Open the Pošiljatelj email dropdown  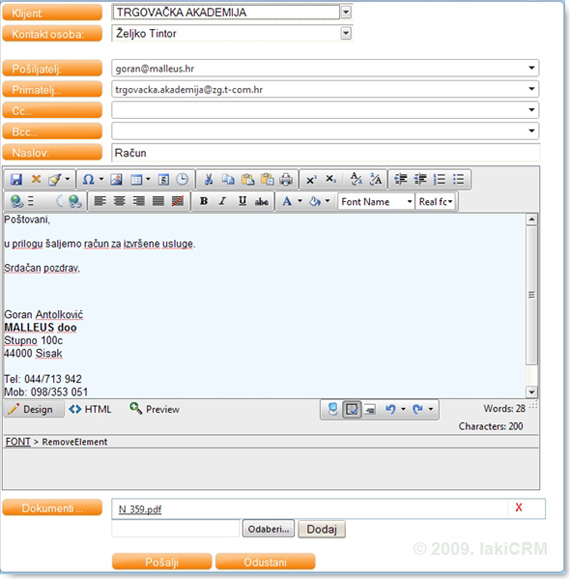[x=532, y=68]
